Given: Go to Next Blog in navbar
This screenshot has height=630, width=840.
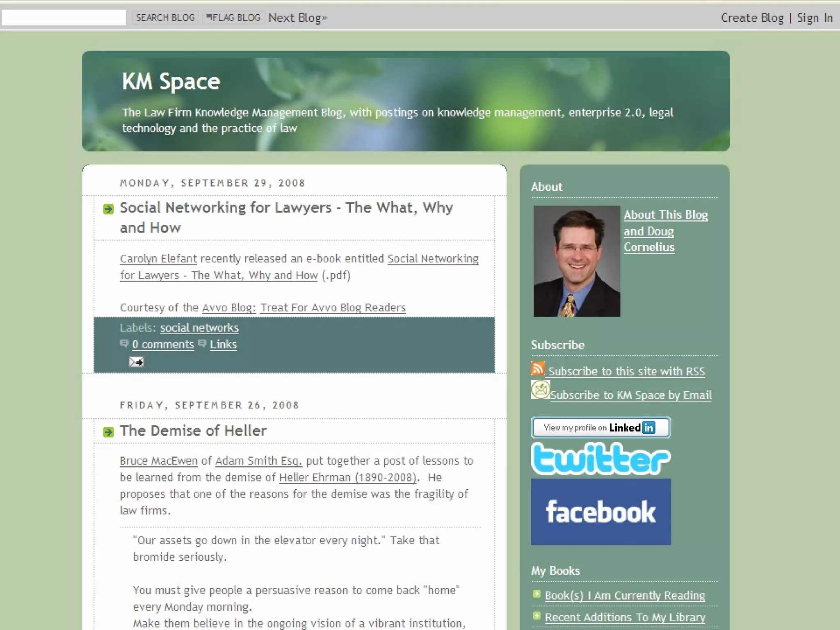Looking at the screenshot, I should [x=297, y=18].
